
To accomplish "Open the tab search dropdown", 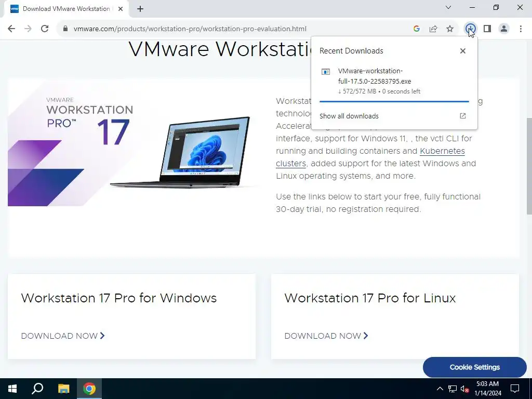I will pos(448,7).
